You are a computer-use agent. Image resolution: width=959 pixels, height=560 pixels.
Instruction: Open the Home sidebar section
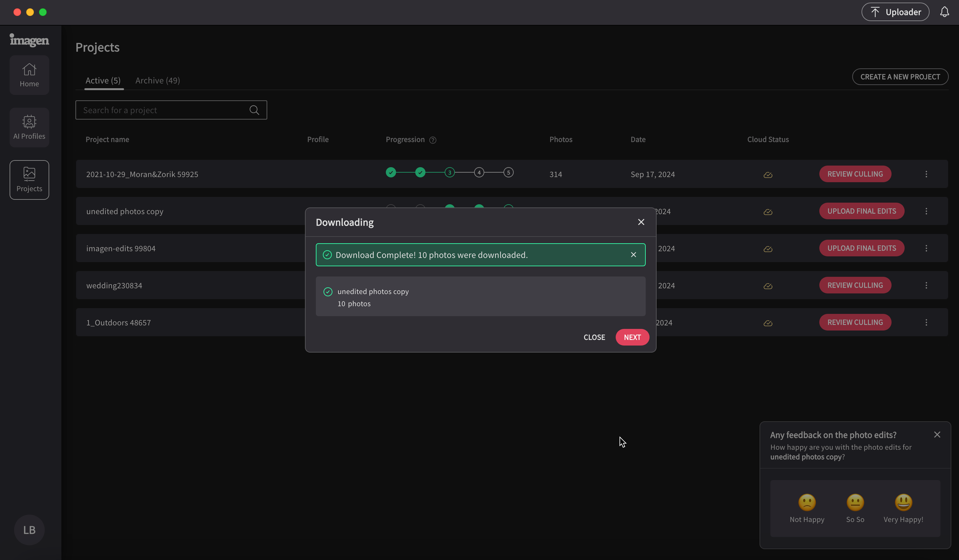tap(29, 75)
